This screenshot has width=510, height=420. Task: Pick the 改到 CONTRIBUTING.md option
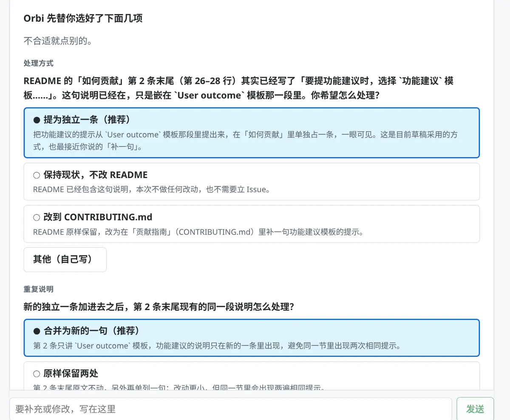(252, 224)
